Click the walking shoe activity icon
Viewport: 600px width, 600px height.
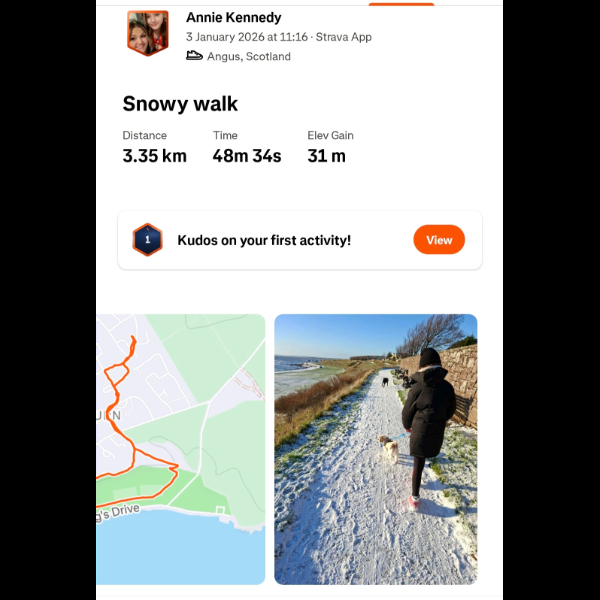click(x=194, y=56)
